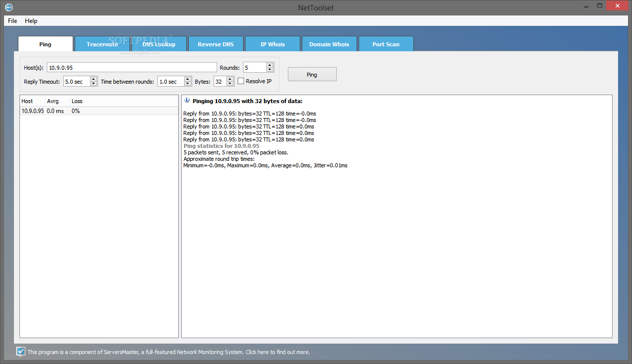Switch to the Reverse DNS tab
The width and height of the screenshot is (632, 364).
tap(216, 44)
